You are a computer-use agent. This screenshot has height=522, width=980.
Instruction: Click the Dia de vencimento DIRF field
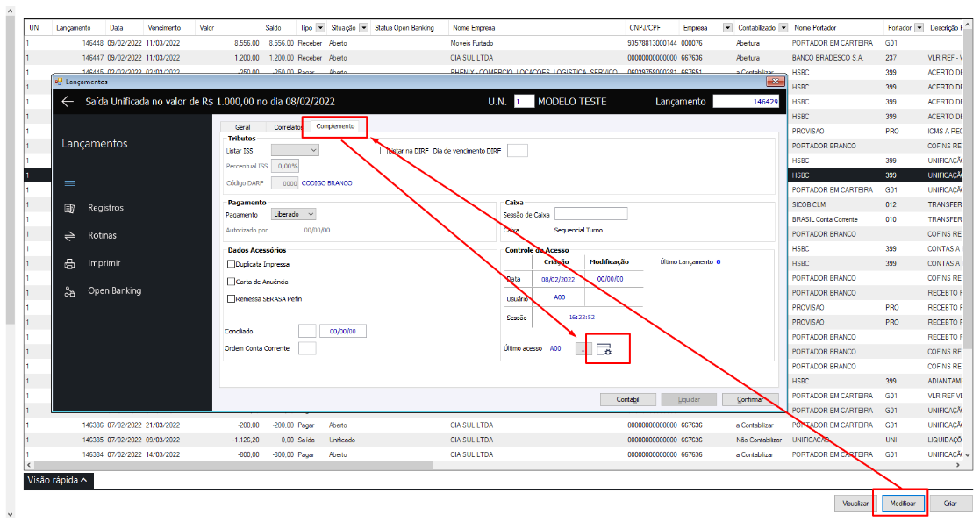pos(518,151)
